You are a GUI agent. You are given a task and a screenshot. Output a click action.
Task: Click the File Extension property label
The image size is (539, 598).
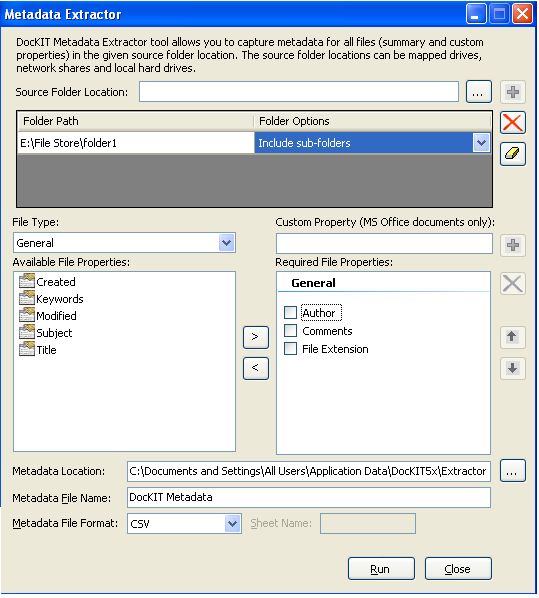pyautogui.click(x=335, y=349)
